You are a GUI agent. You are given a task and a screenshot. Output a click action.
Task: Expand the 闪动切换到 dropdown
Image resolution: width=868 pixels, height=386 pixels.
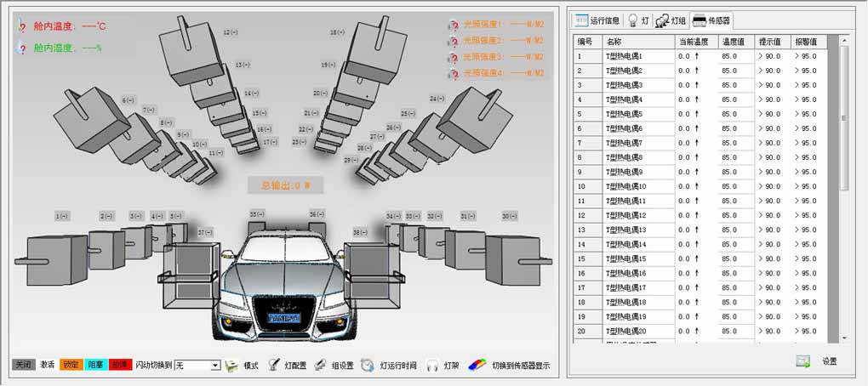pos(215,366)
